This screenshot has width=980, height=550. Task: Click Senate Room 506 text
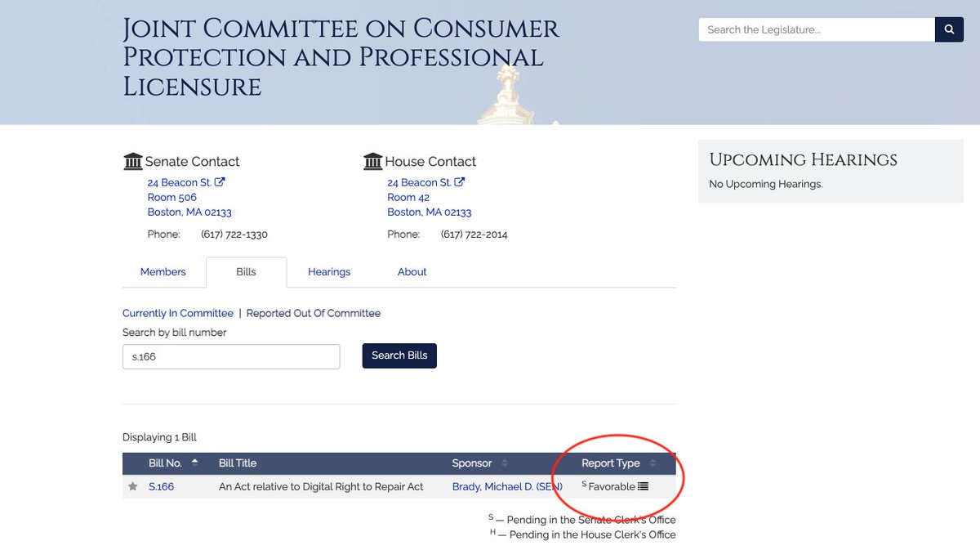click(x=172, y=197)
